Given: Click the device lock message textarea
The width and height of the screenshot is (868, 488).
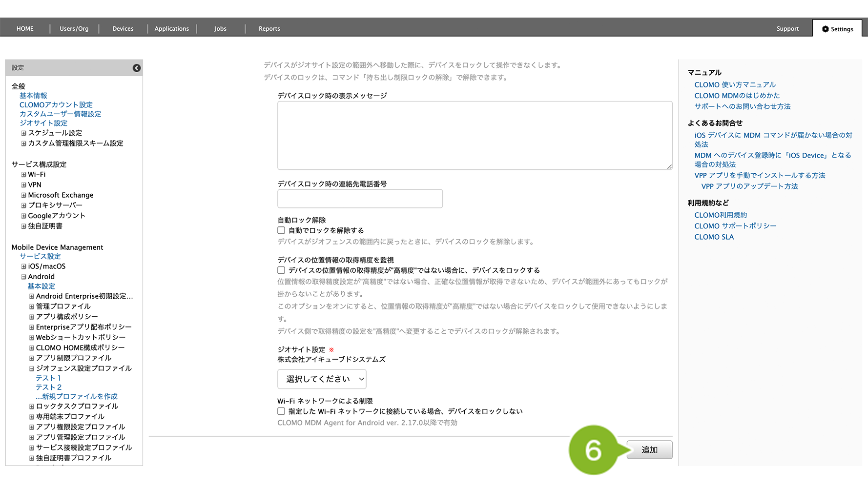Looking at the screenshot, I should (475, 136).
